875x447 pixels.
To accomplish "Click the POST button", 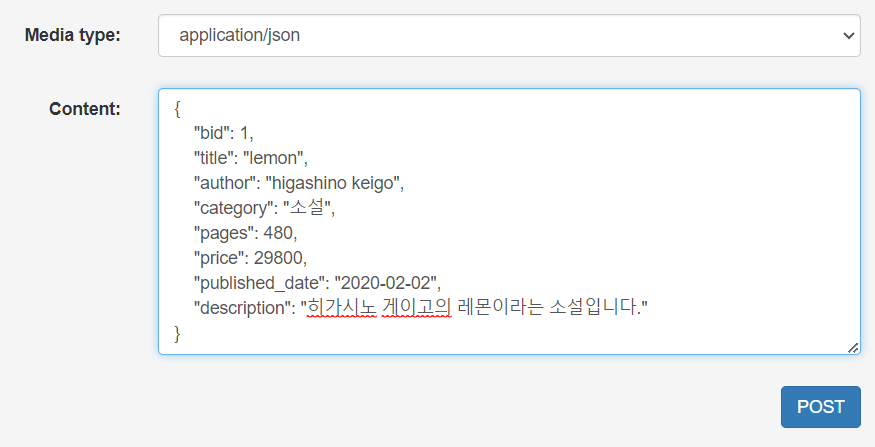I will [820, 407].
